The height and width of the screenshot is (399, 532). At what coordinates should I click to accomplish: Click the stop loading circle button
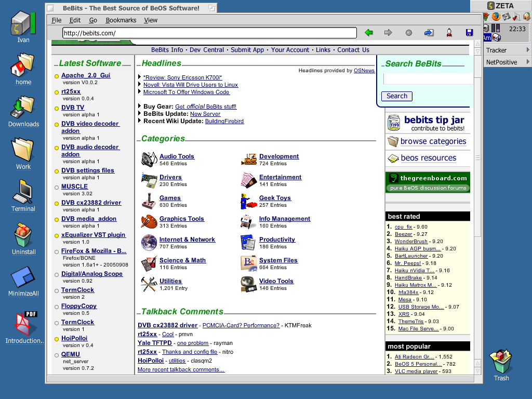click(x=409, y=33)
